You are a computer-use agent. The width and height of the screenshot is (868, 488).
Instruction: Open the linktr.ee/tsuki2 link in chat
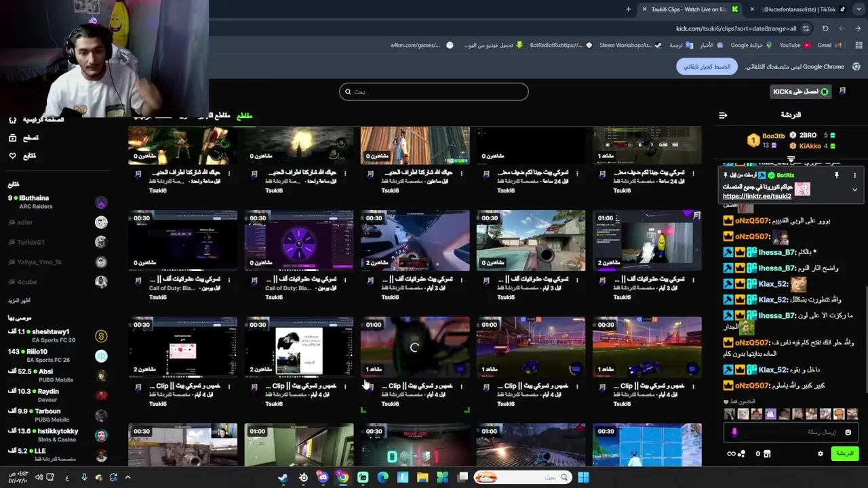click(x=757, y=196)
